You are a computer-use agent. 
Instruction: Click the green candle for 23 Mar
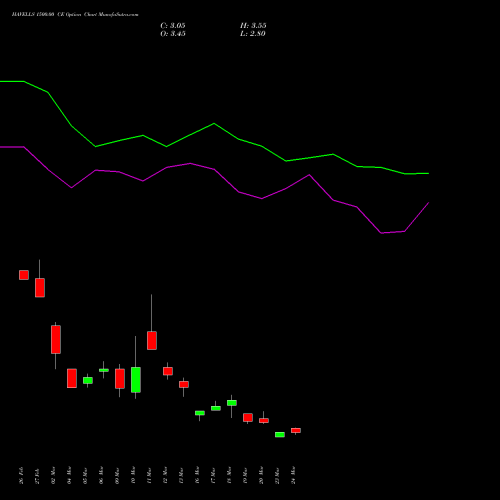pyautogui.click(x=280, y=435)
